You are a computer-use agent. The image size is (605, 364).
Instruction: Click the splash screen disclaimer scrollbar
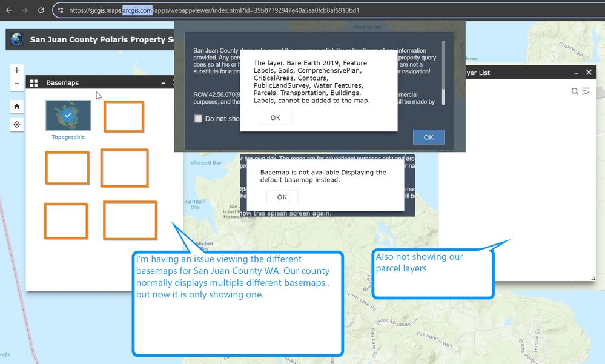[443, 73]
